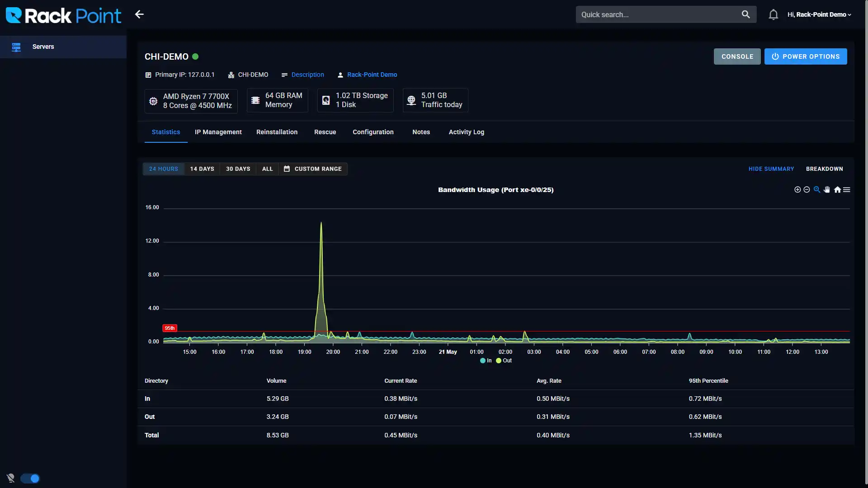Click the crossed-out lightbulb icon
This screenshot has height=488, width=868.
pos(11,478)
